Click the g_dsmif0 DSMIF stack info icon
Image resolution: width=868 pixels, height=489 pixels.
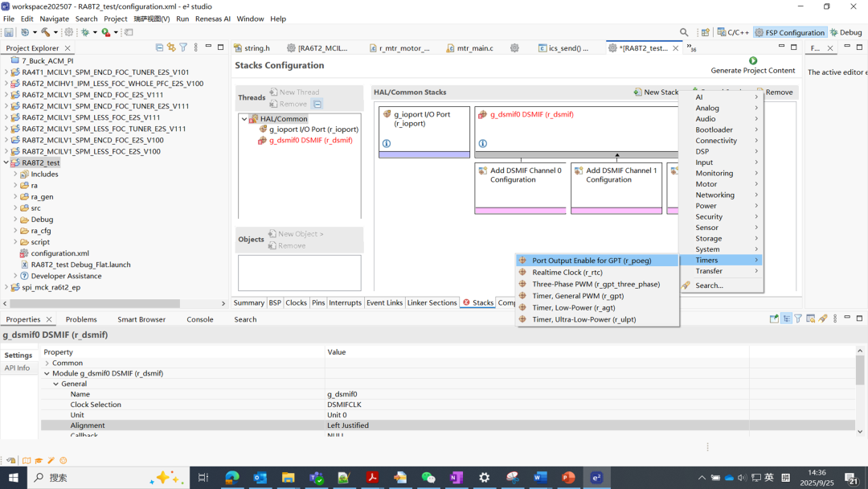point(483,143)
